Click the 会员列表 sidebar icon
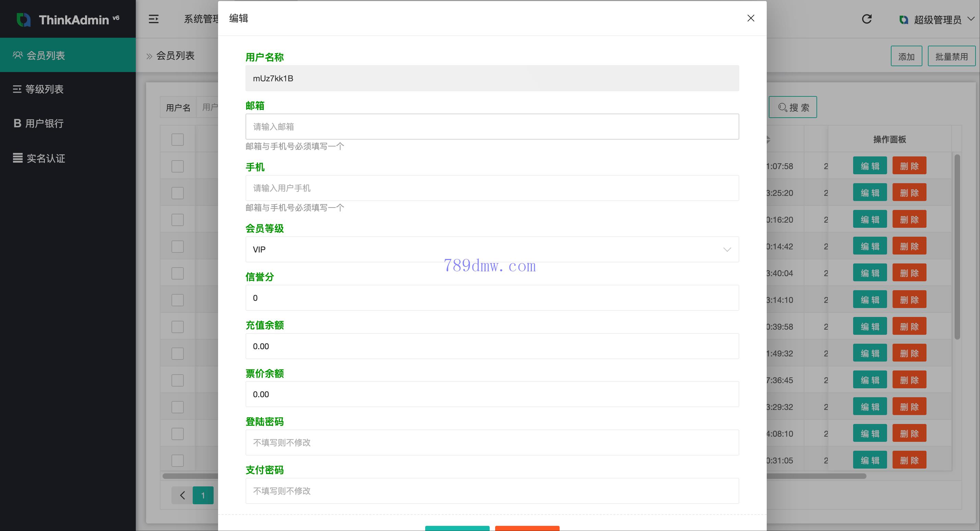The width and height of the screenshot is (980, 531). pyautogui.click(x=17, y=55)
